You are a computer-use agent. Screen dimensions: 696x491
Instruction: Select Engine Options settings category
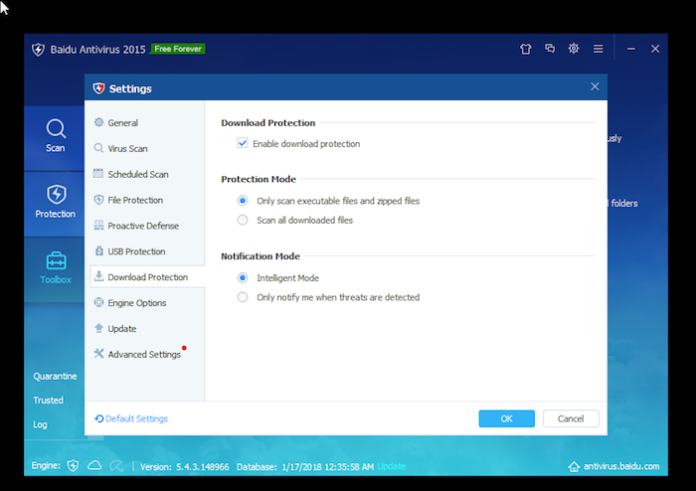point(147,303)
